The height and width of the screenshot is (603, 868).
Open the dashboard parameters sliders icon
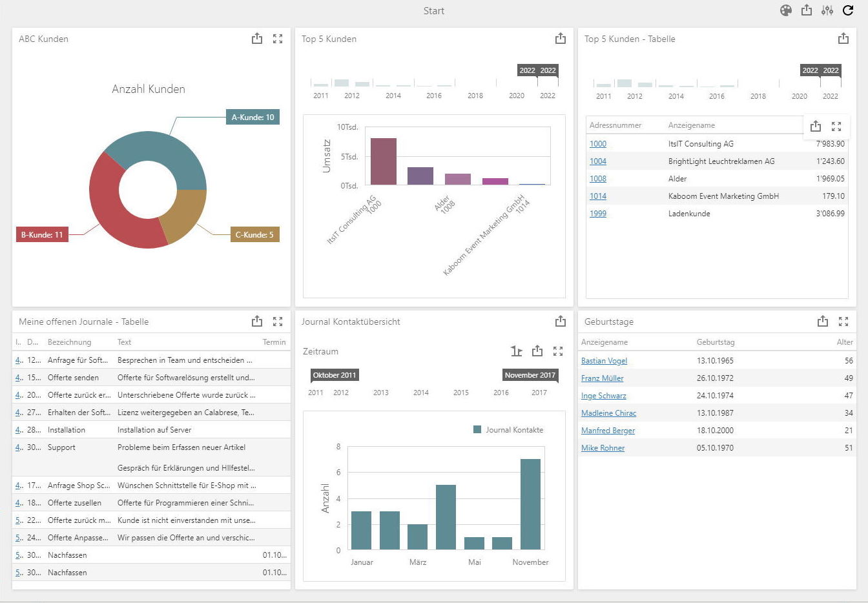[827, 10]
